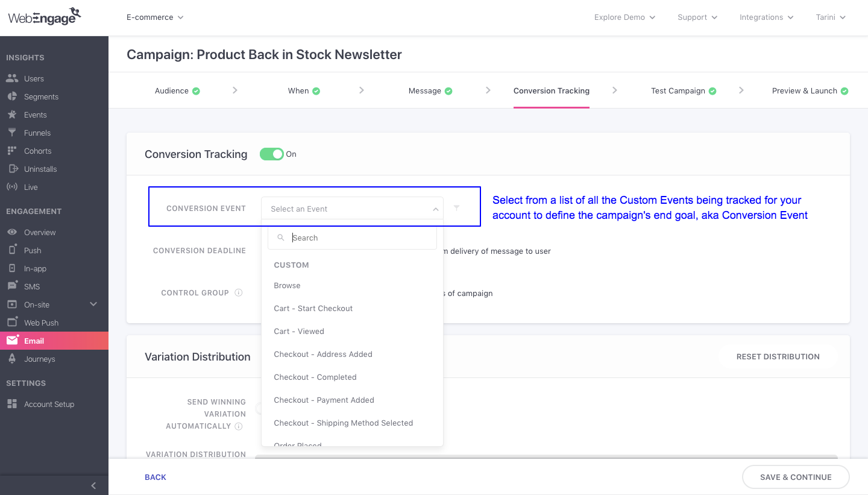Click the On-site icon
This screenshot has width=868, height=495.
click(x=12, y=304)
